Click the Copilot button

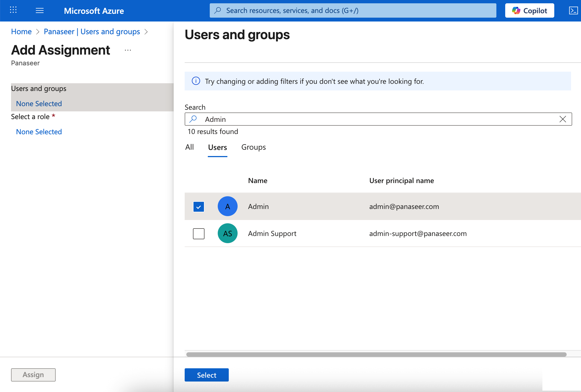(x=529, y=10)
